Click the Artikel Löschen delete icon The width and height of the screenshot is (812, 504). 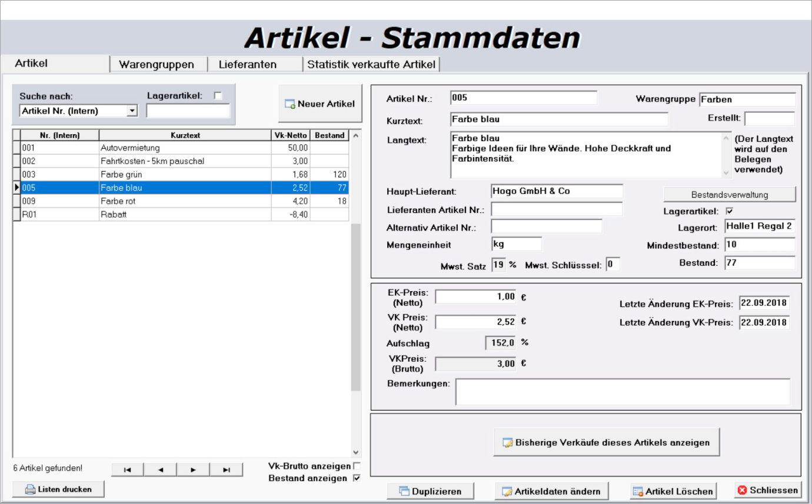[637, 491]
